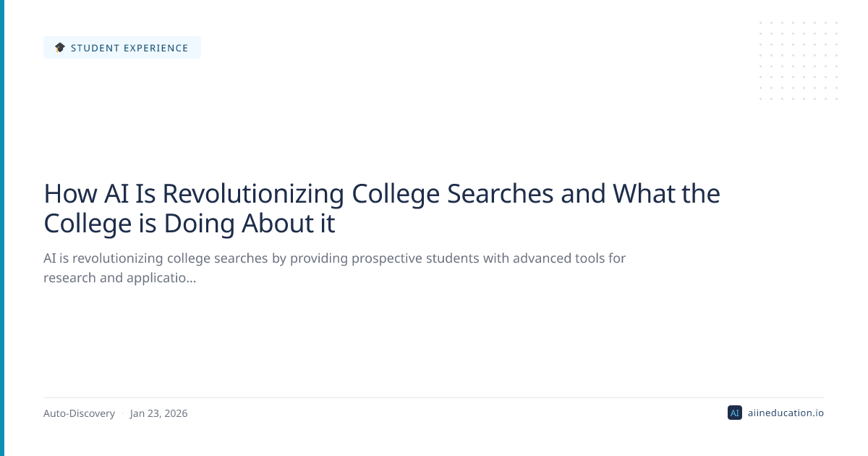Select the STUDENT EXPERIENCE category label
Screen dimensions: 868x456
129,48
